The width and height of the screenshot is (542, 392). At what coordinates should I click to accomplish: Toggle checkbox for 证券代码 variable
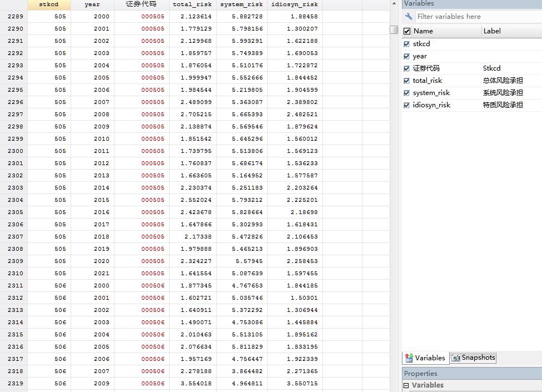406,68
